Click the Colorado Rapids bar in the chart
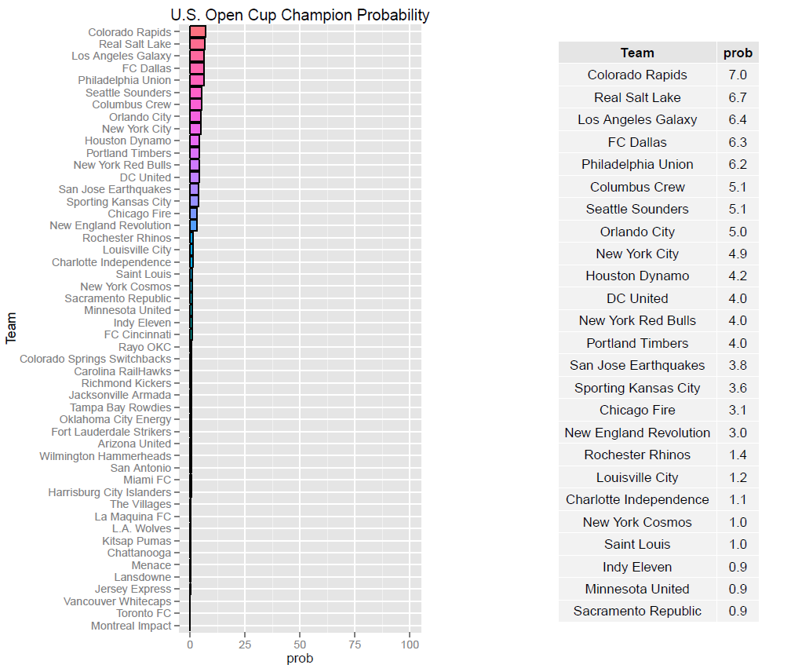791x672 pixels. tap(197, 32)
